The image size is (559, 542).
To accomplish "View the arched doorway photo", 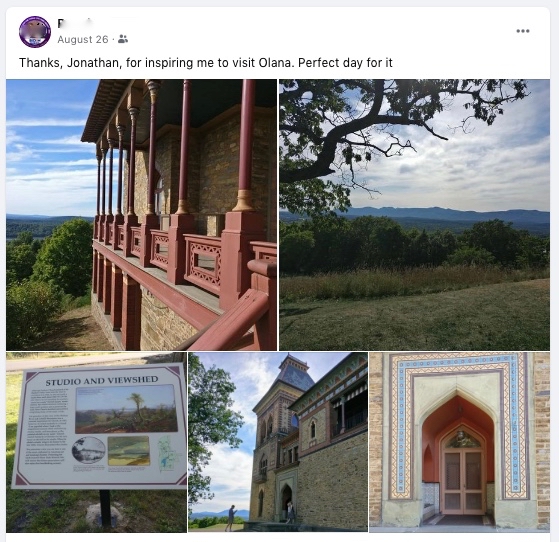I will [460, 442].
